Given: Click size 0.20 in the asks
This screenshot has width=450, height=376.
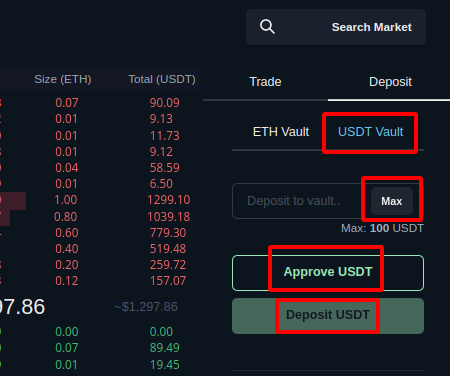Looking at the screenshot, I should point(67,265).
